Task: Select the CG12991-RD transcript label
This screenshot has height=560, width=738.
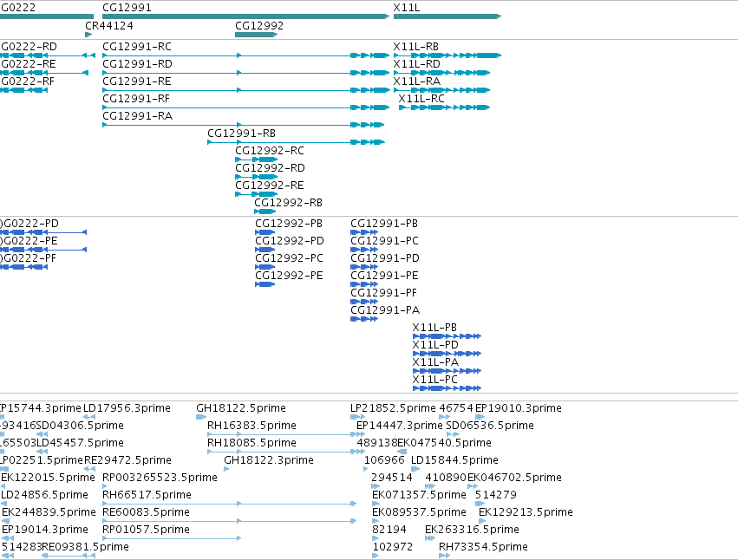Action: click(137, 64)
